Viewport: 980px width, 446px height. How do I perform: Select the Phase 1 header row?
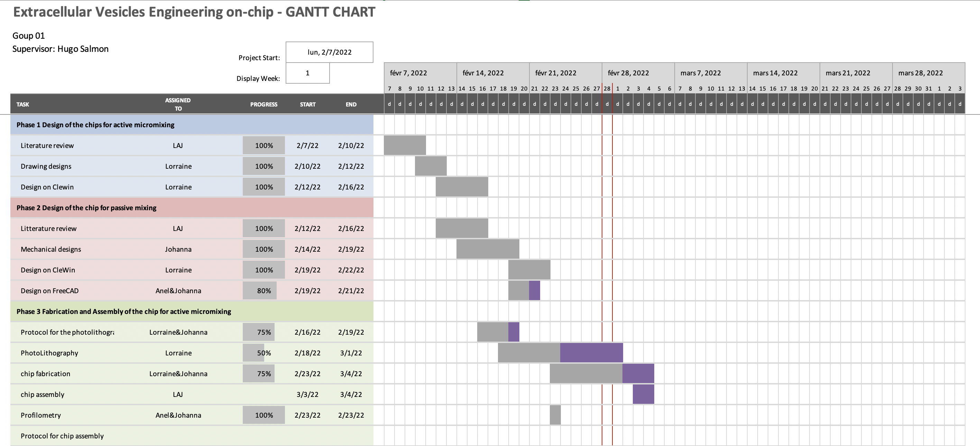click(192, 125)
